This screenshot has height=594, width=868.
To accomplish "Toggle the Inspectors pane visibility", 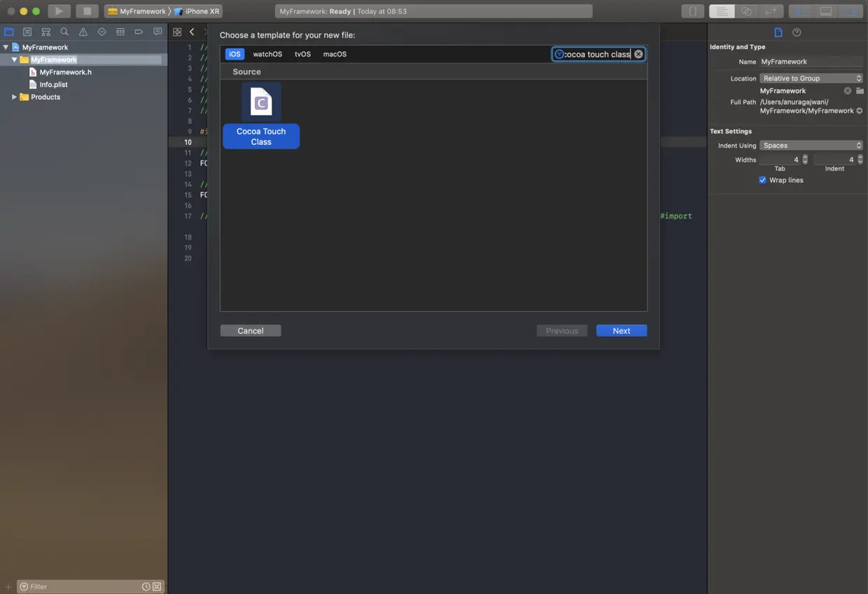I will tap(850, 11).
